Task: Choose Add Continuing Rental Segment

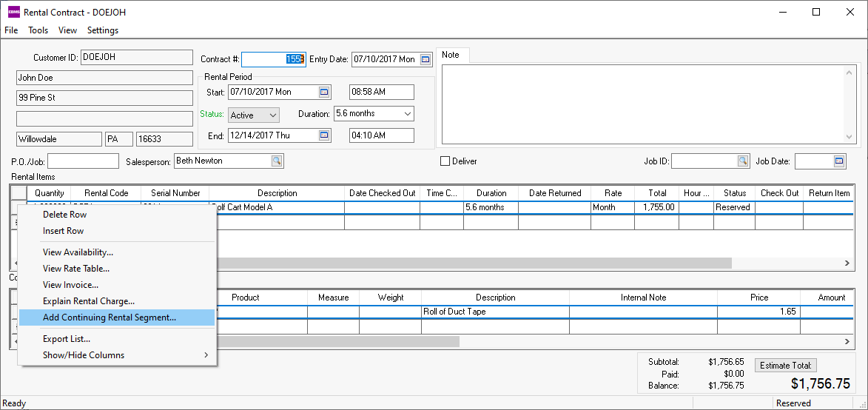Action: (110, 317)
